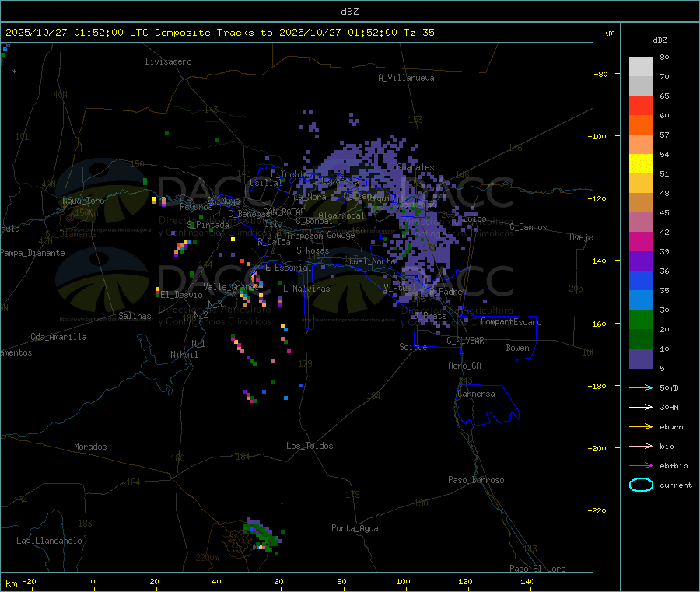Click the Morados map label
Viewport: 700px width, 592px height.
[91, 447]
